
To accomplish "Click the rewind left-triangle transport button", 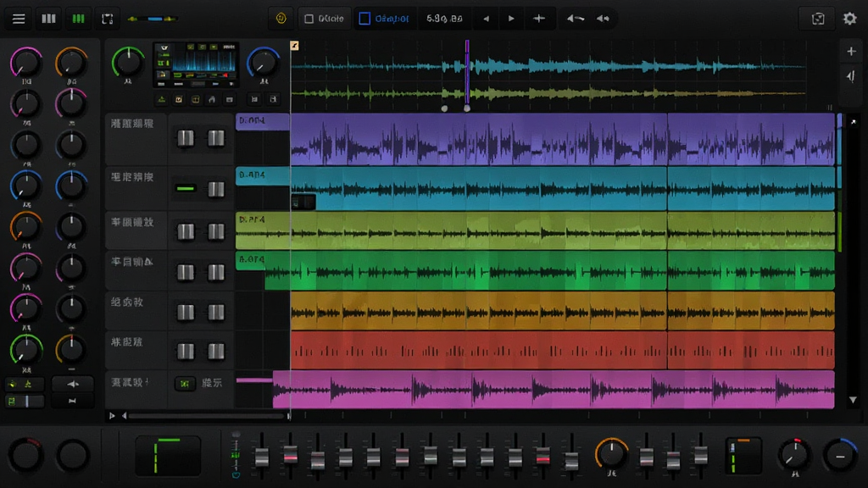I will click(x=486, y=19).
